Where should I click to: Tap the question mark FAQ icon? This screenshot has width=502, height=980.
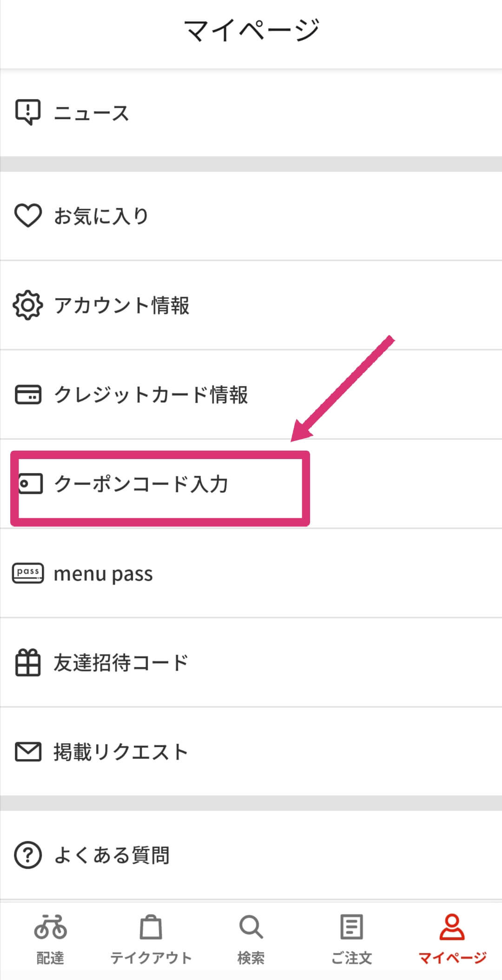click(28, 855)
